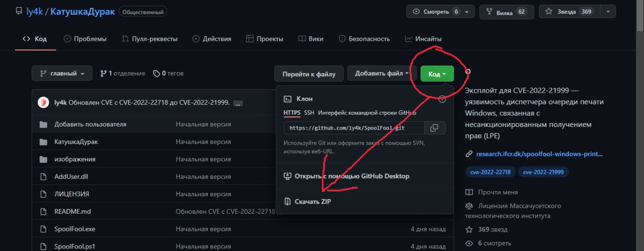644x251 pixels.
Task: Open the 1 отделение branches link
Action: pos(123,74)
